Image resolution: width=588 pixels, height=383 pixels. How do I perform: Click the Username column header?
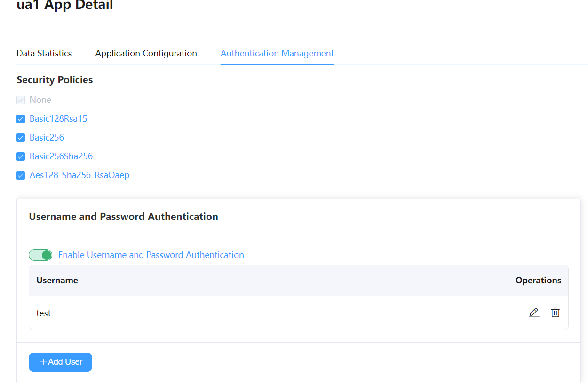[x=57, y=281]
